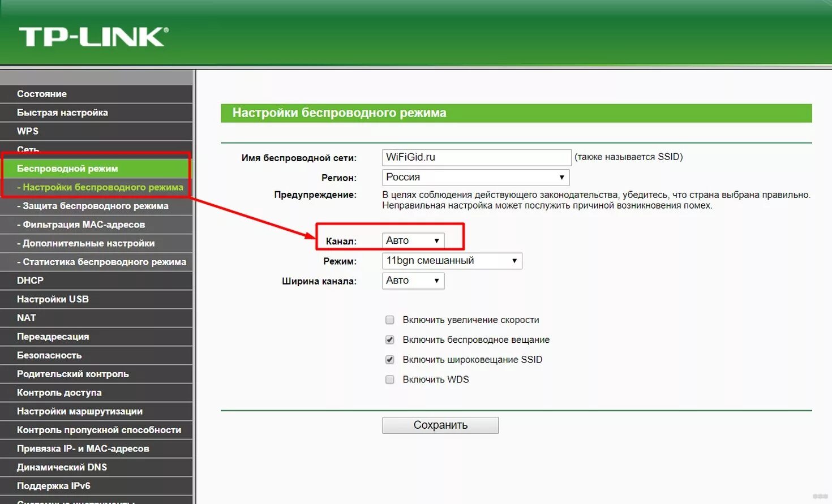Open Переадресация menu item
This screenshot has width=832, height=504.
(x=96, y=337)
